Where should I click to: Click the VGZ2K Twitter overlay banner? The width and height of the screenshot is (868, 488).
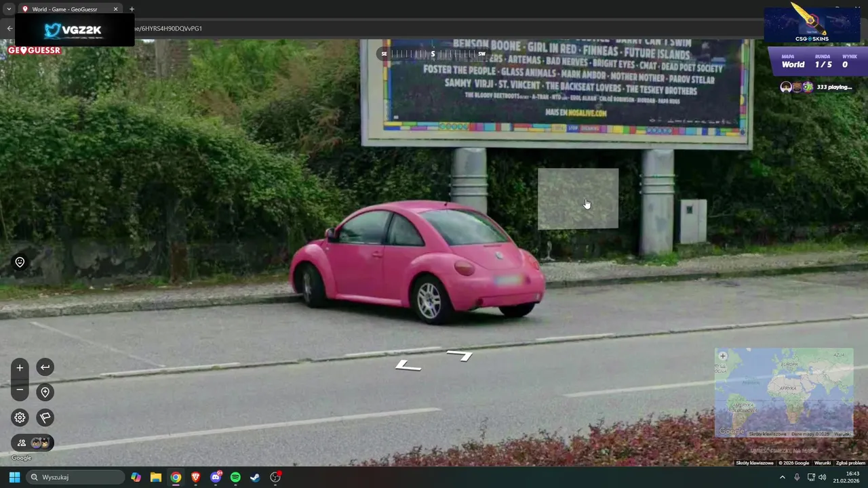tap(73, 30)
